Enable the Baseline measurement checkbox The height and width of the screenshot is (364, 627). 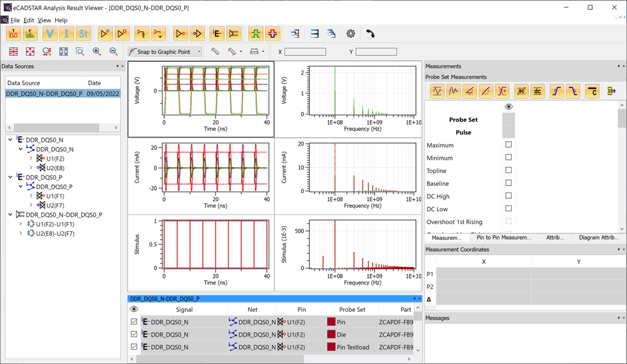pyautogui.click(x=508, y=183)
